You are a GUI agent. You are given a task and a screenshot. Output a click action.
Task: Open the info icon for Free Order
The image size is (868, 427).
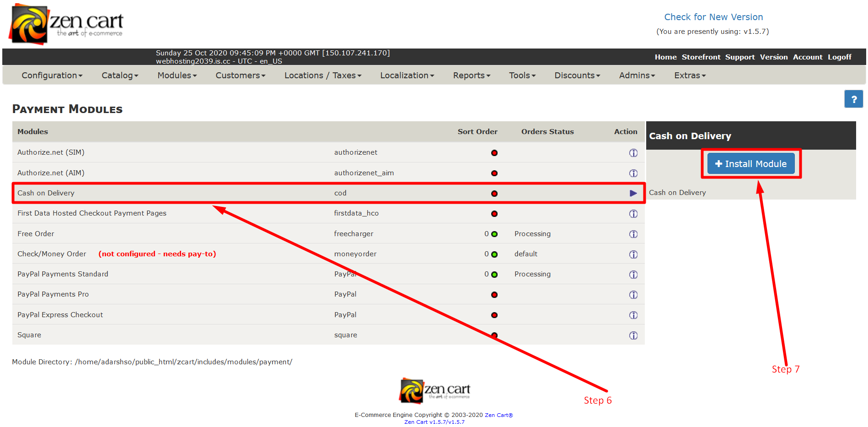click(x=633, y=234)
